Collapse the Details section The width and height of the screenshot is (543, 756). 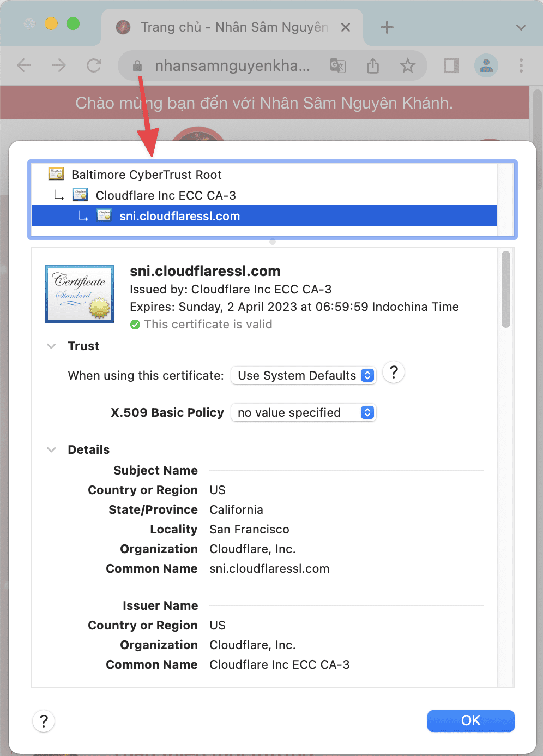pos(51,449)
